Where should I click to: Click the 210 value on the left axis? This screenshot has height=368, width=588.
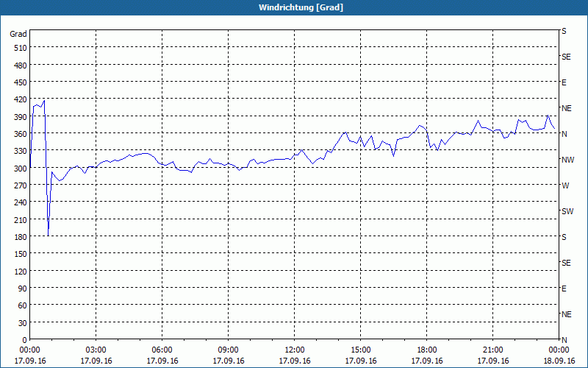click(21, 219)
